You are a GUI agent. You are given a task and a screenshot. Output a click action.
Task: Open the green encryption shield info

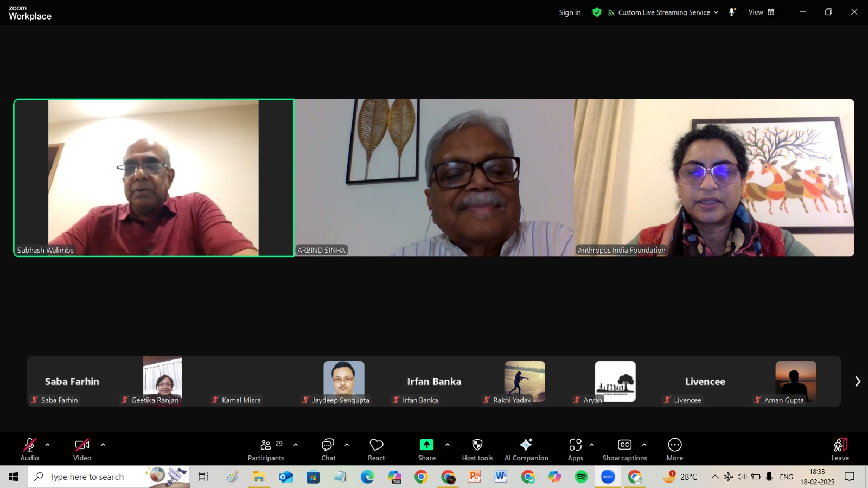pyautogui.click(x=597, y=12)
